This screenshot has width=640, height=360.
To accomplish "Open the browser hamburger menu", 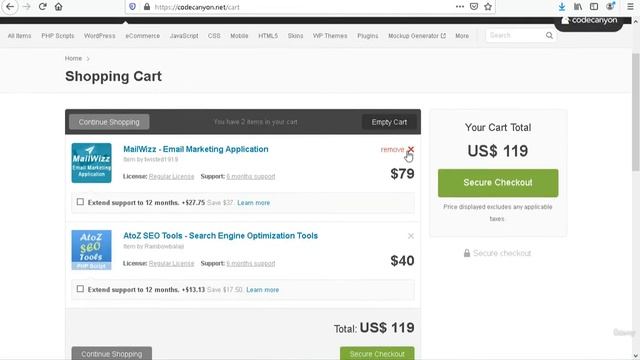I will (630, 7).
